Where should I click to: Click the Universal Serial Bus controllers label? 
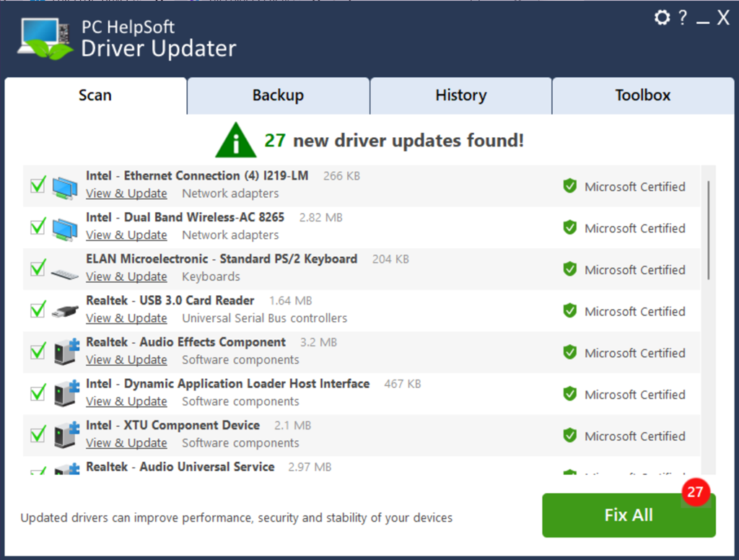tap(264, 318)
